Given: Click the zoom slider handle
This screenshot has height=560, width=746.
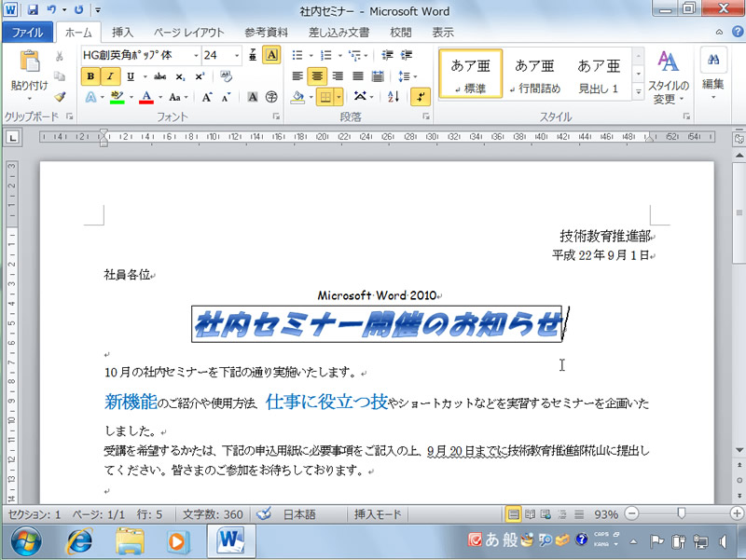Looking at the screenshot, I should [x=682, y=512].
